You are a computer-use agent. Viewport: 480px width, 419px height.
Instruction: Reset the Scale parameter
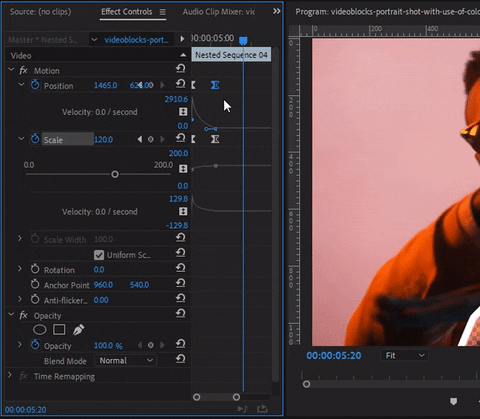click(x=180, y=138)
